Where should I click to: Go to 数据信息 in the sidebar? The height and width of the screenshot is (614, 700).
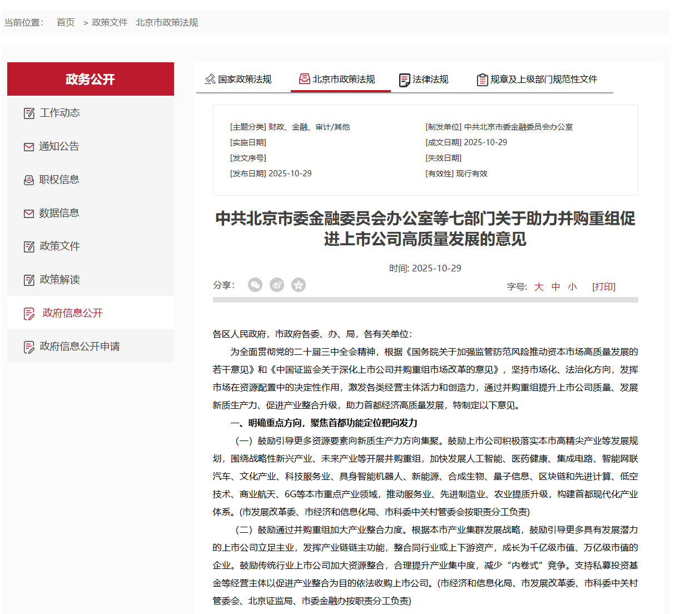[x=91, y=213]
